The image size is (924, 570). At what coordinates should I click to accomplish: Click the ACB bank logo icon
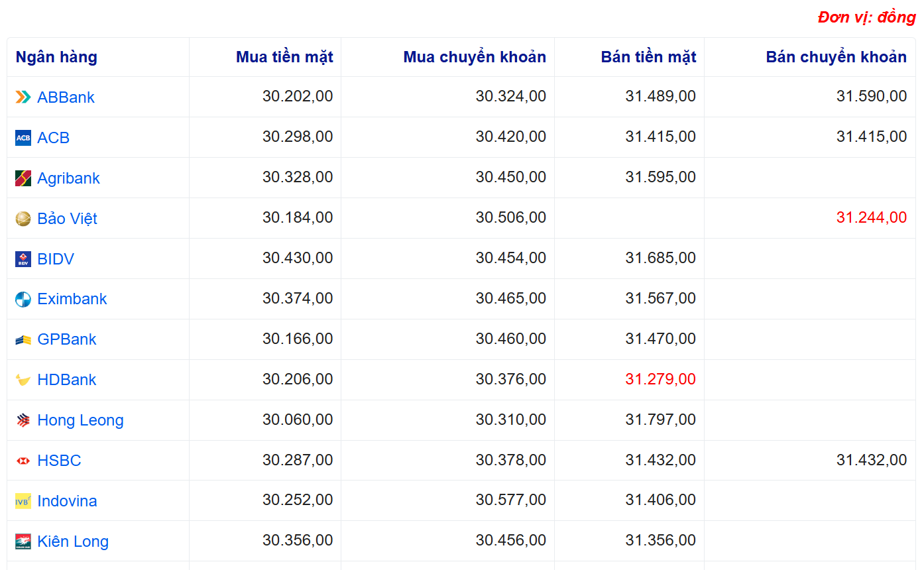click(x=23, y=138)
